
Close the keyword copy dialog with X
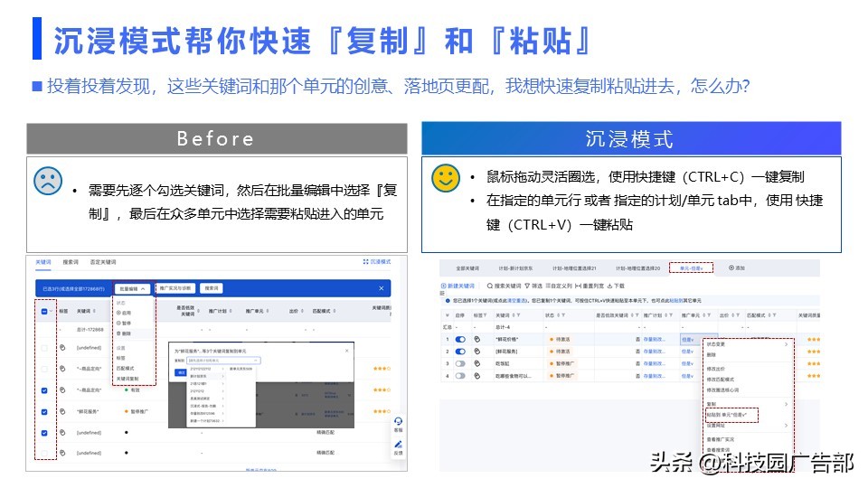click(x=347, y=351)
